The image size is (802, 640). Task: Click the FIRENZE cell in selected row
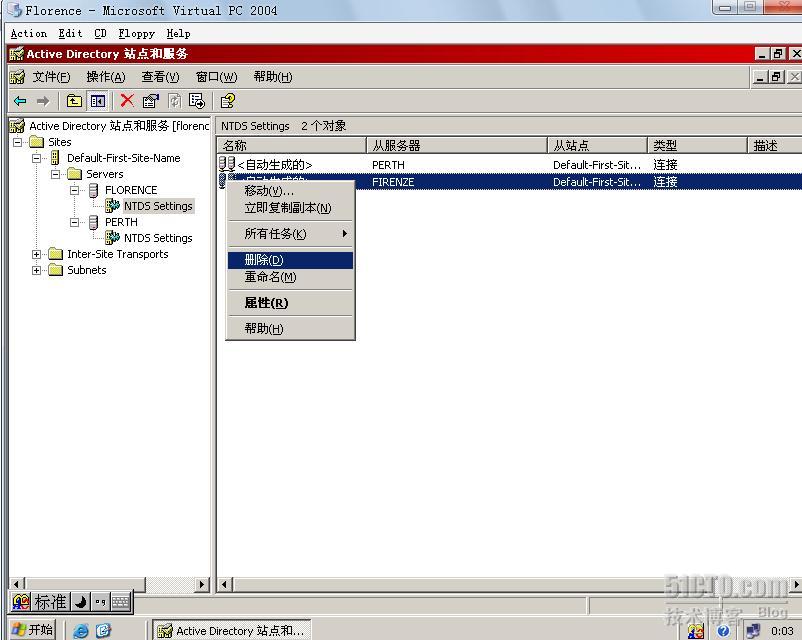(393, 182)
